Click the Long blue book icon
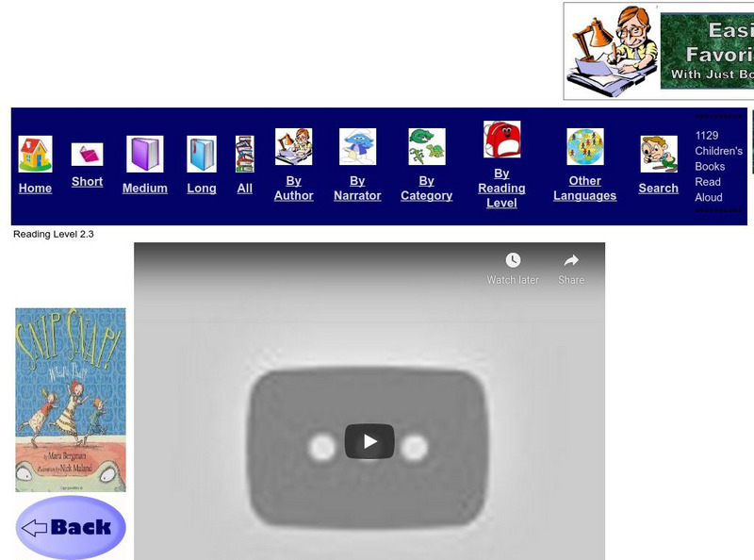This screenshot has height=560, width=754. tap(202, 154)
